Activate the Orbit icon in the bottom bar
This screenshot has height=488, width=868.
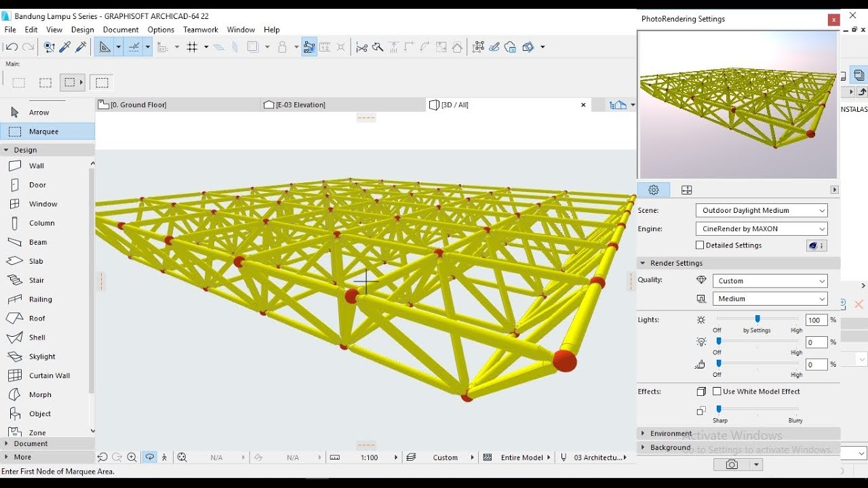point(149,457)
